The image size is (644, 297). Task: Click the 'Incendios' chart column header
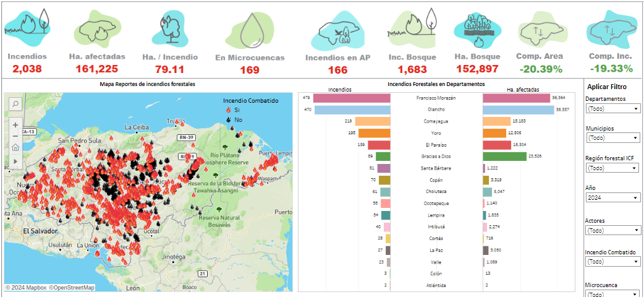click(340, 89)
